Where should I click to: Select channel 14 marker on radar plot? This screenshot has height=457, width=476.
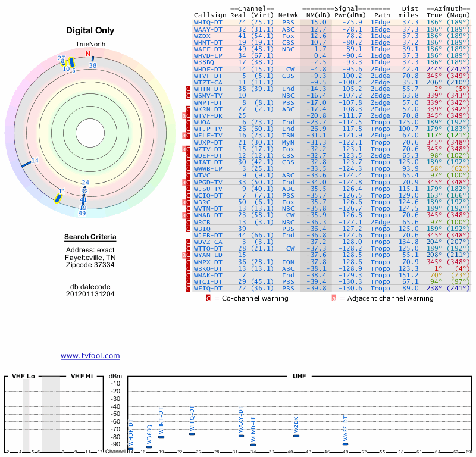pyautogui.click(x=26, y=164)
